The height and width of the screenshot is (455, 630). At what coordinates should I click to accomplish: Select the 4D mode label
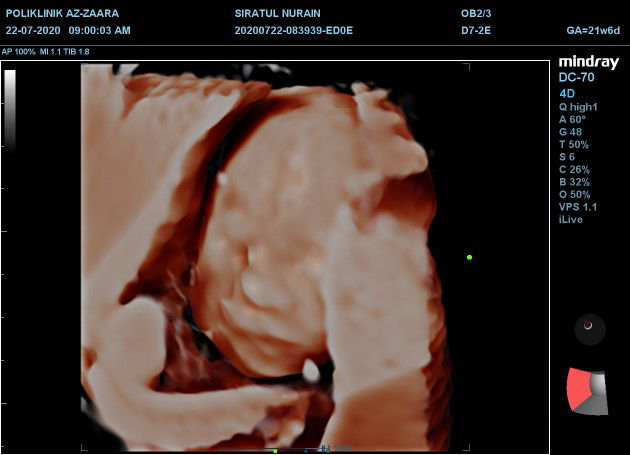coord(567,93)
